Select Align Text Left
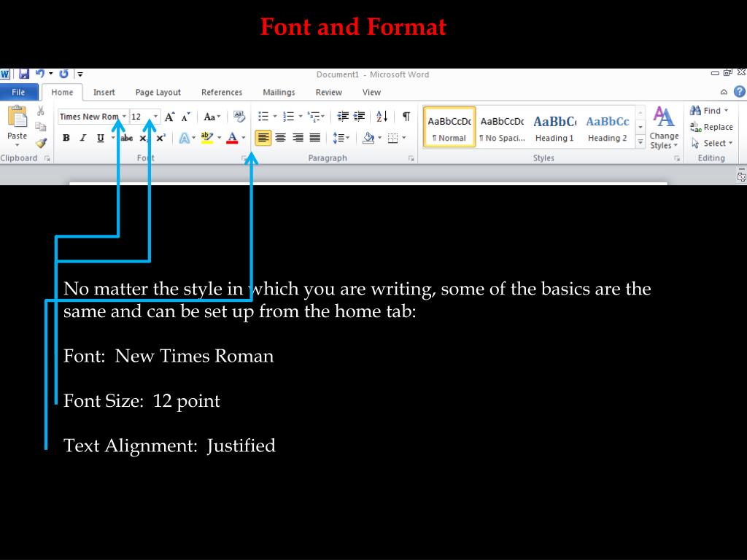 pos(263,138)
